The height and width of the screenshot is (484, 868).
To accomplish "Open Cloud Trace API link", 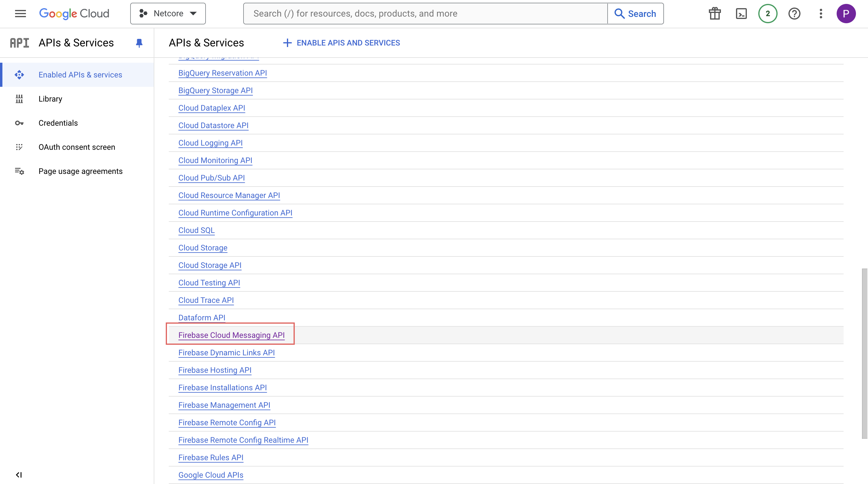I will point(206,300).
